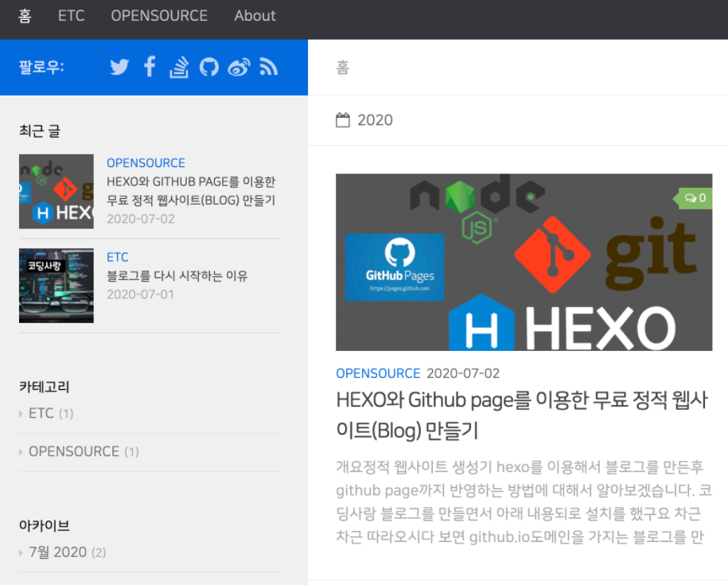Open the Stack Overflow follow icon

(x=179, y=68)
